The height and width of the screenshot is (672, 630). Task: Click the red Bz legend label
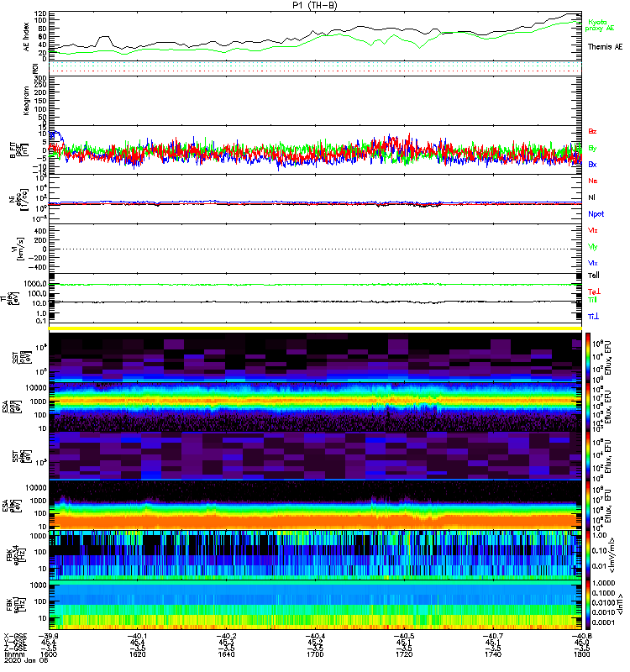tap(592, 132)
